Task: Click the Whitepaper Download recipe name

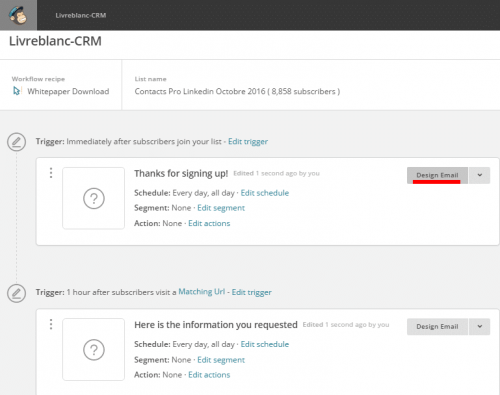Action: click(x=68, y=91)
